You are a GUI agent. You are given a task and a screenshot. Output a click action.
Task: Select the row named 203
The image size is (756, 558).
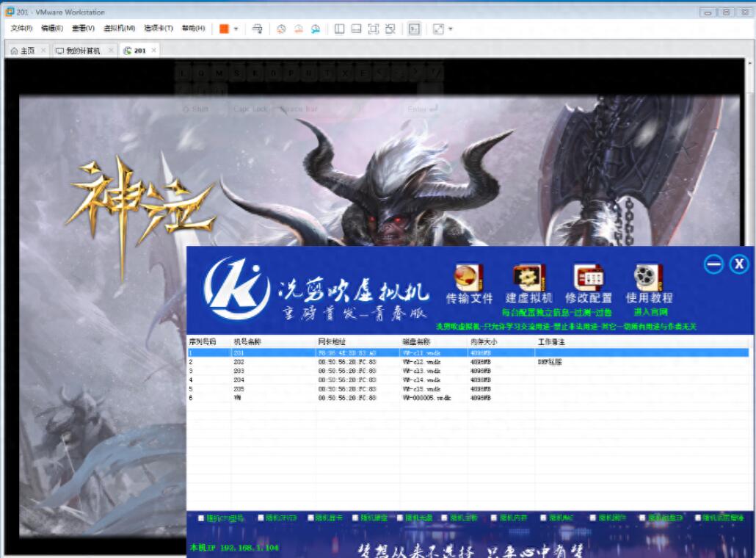468,371
